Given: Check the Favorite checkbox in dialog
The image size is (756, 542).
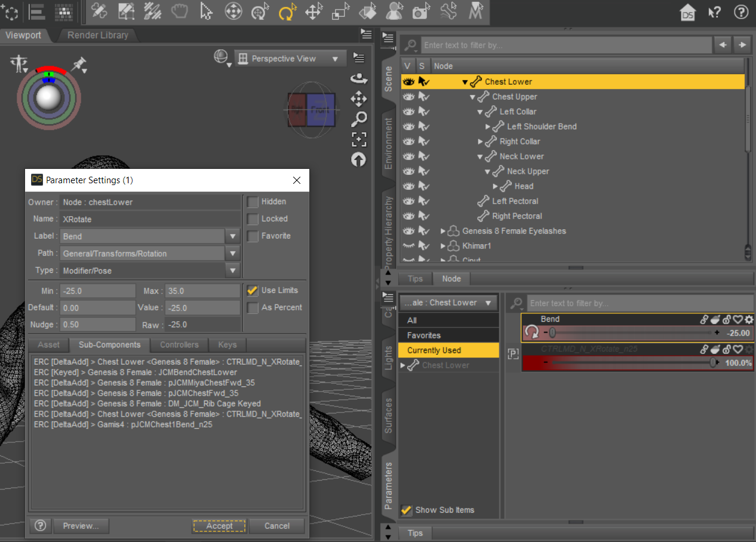Looking at the screenshot, I should click(x=253, y=236).
